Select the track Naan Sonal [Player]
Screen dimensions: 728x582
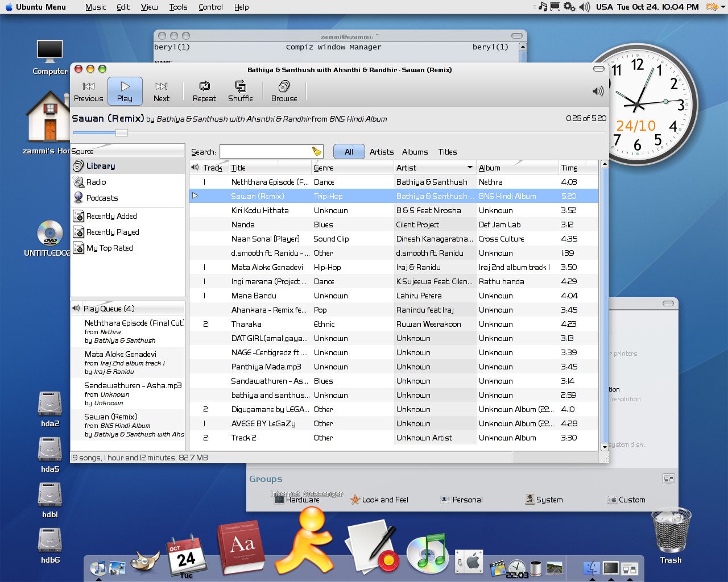(394, 239)
